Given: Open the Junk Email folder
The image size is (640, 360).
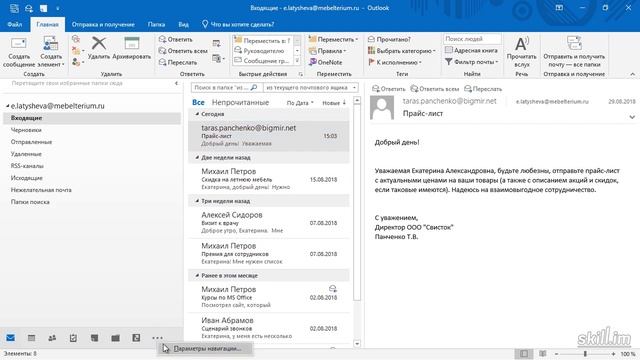Looking at the screenshot, I should click(41, 190).
